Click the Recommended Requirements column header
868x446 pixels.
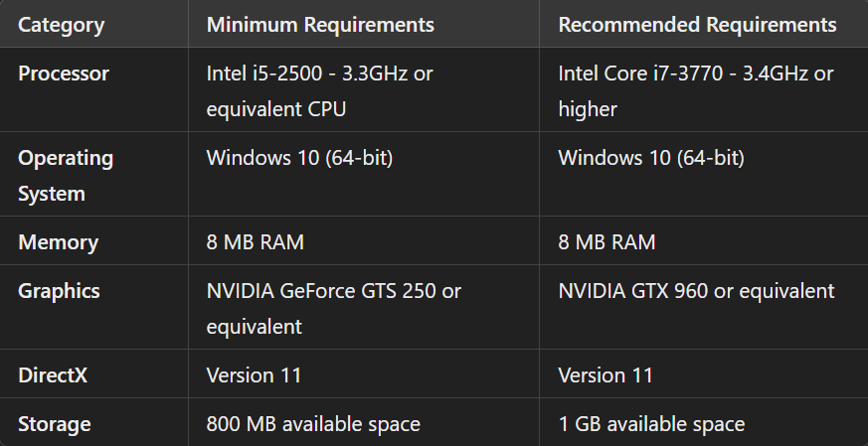coord(697,25)
